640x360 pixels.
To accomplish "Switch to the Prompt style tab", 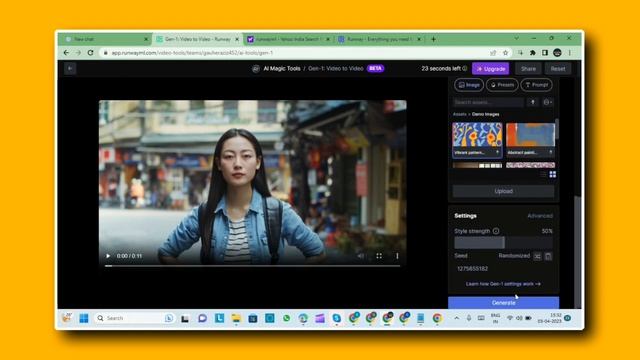I will click(536, 85).
